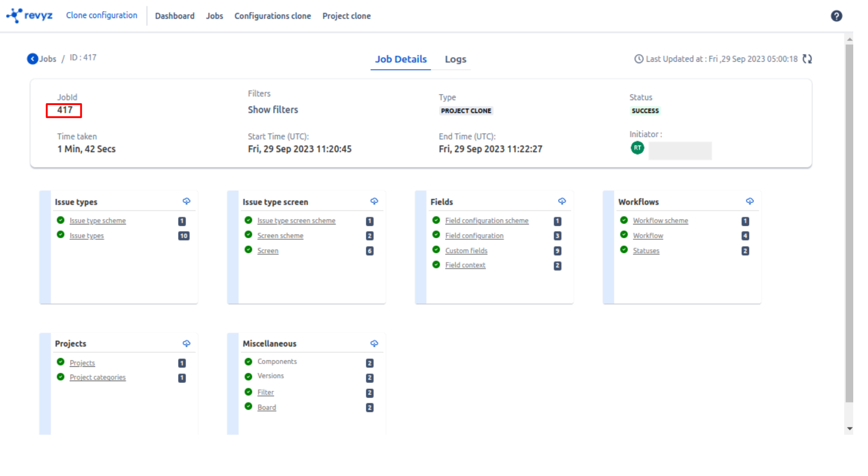Go to the Dashboard page
Image resolution: width=868 pixels, height=476 pixels.
pyautogui.click(x=174, y=16)
